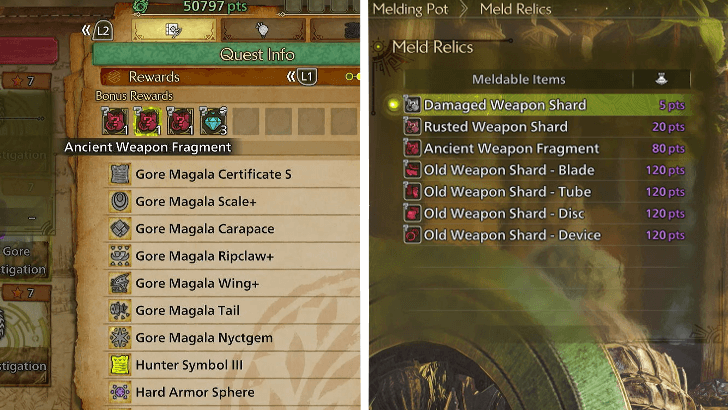Click the Gore Magala Certificate S icon
The height and width of the screenshot is (410, 728).
pyautogui.click(x=120, y=174)
